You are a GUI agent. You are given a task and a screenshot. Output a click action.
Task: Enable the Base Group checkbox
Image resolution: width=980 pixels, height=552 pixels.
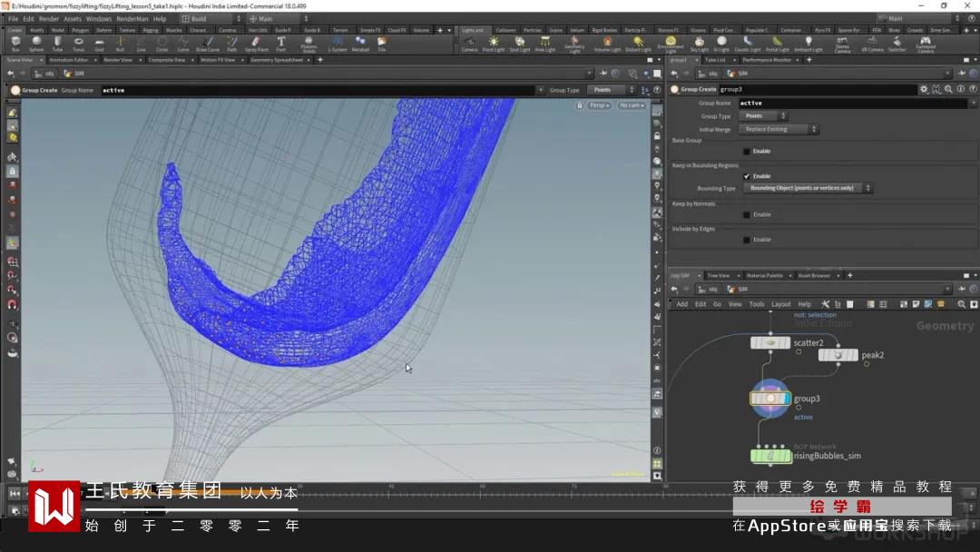[x=747, y=152]
